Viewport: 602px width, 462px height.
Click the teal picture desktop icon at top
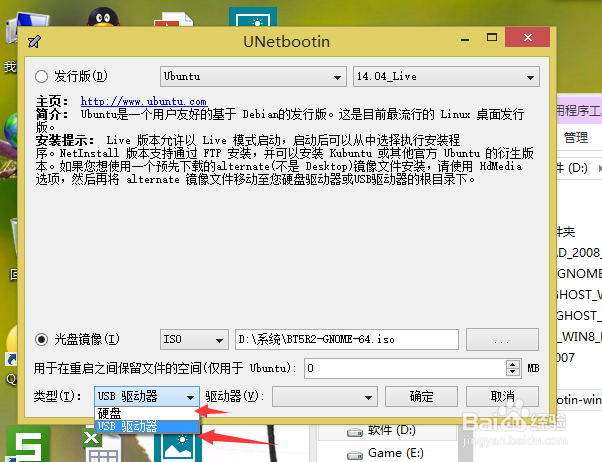[253, 17]
